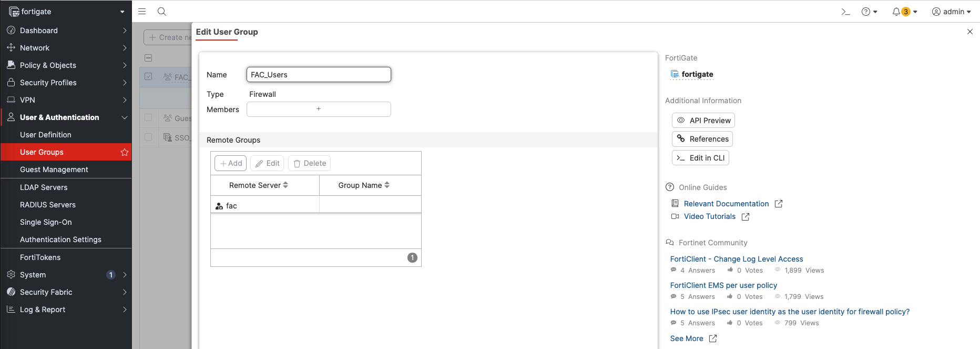Sort by Remote Server column
980x349 pixels.
259,185
